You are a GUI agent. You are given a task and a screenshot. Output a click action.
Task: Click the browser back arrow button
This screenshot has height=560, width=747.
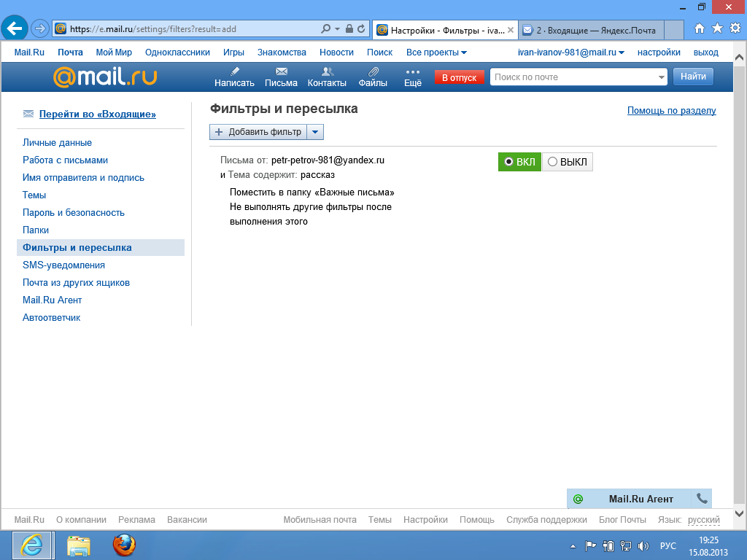(15, 28)
